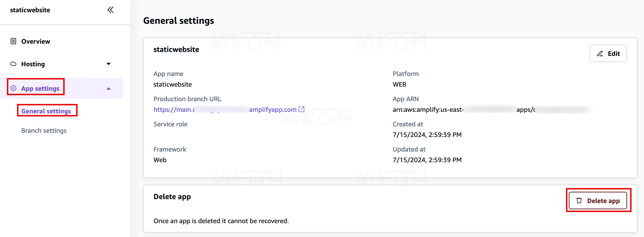Viewport: 644px width, 237px height.
Task: Go to General settings submenu
Action: tap(46, 111)
